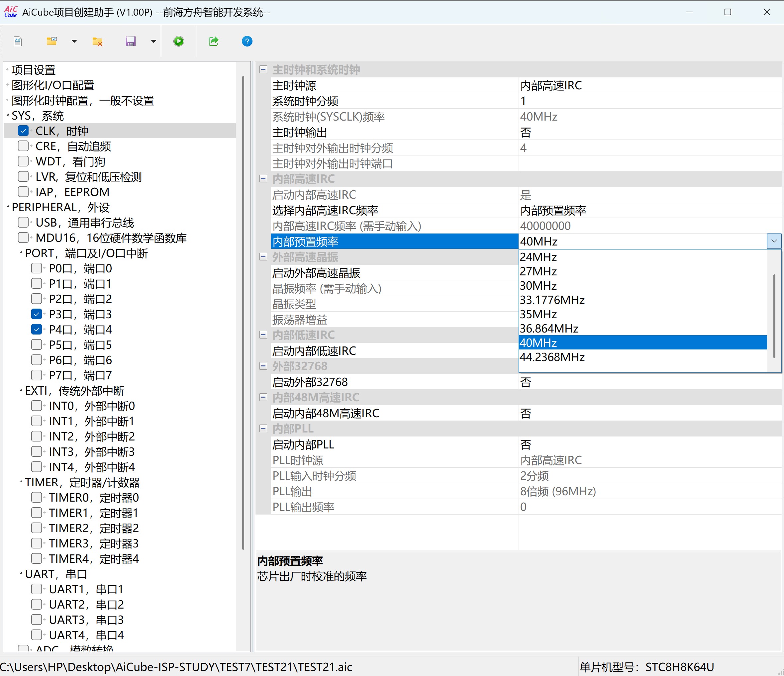The width and height of the screenshot is (784, 676).
Task: Collapse the 外部高速晶振 property group
Action: pyautogui.click(x=263, y=257)
